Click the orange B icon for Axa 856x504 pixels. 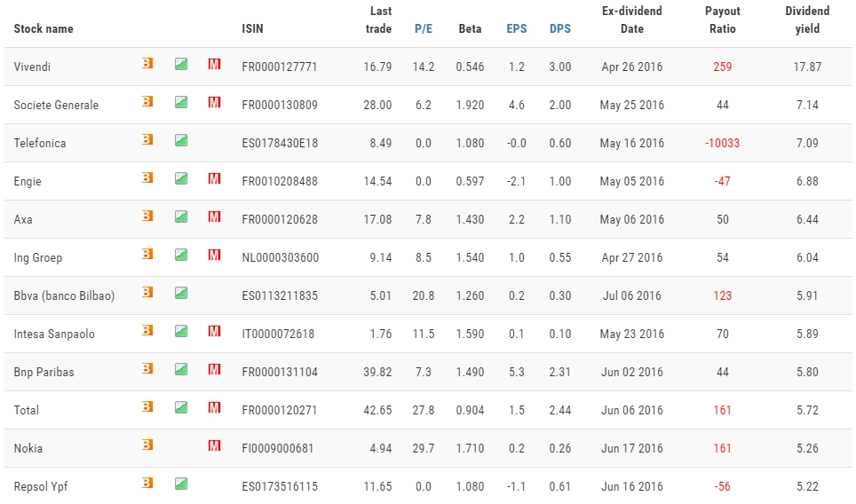coord(147,216)
